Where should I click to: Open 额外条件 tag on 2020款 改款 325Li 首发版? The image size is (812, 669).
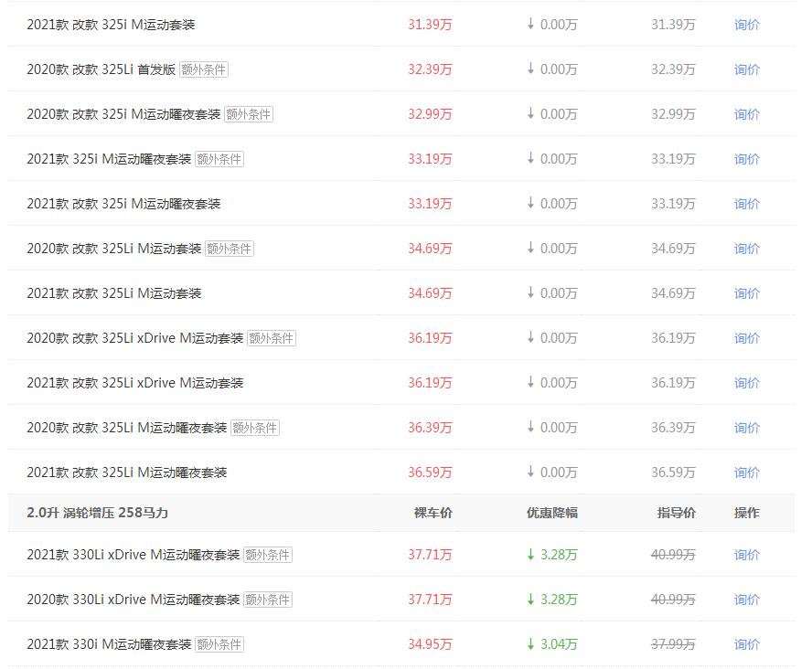pyautogui.click(x=204, y=69)
